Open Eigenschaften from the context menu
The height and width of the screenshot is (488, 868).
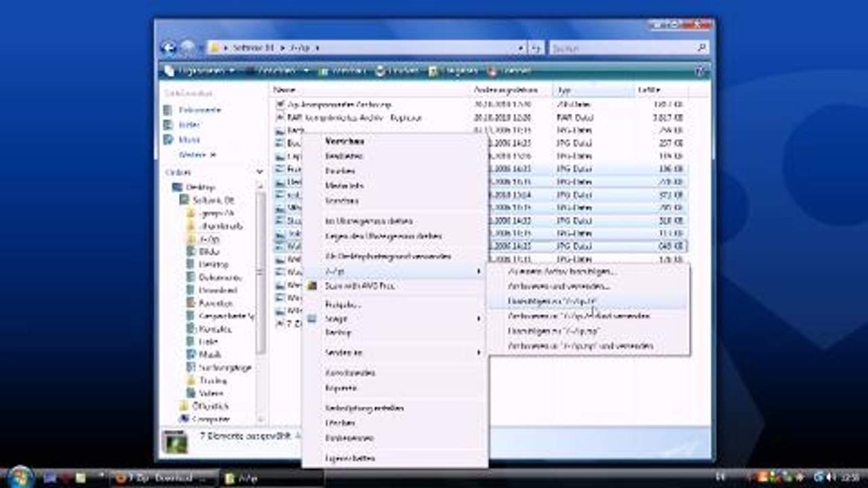click(x=394, y=458)
